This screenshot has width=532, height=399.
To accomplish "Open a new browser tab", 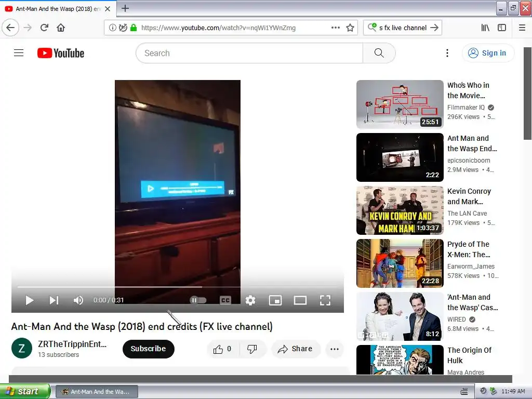I will 125,8.
